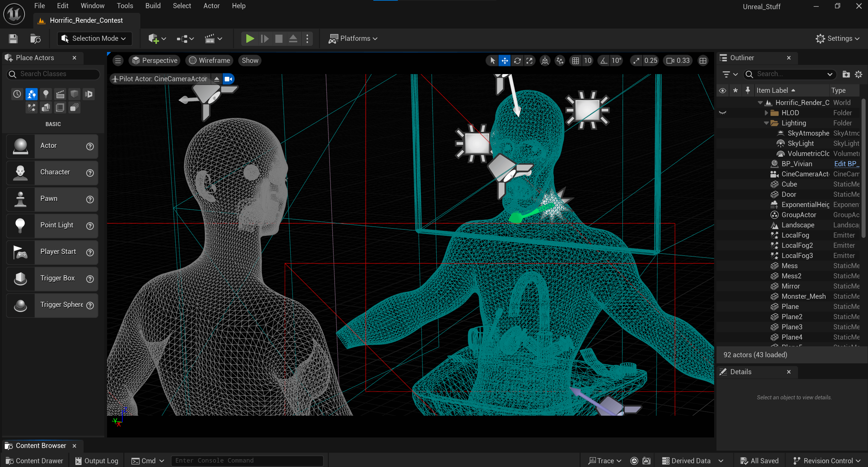The width and height of the screenshot is (868, 467).
Task: Open the Build menu
Action: click(153, 6)
